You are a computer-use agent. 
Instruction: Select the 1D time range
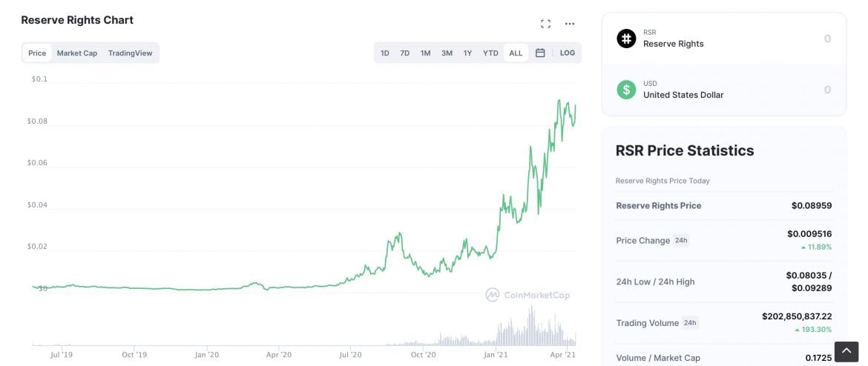coord(385,53)
